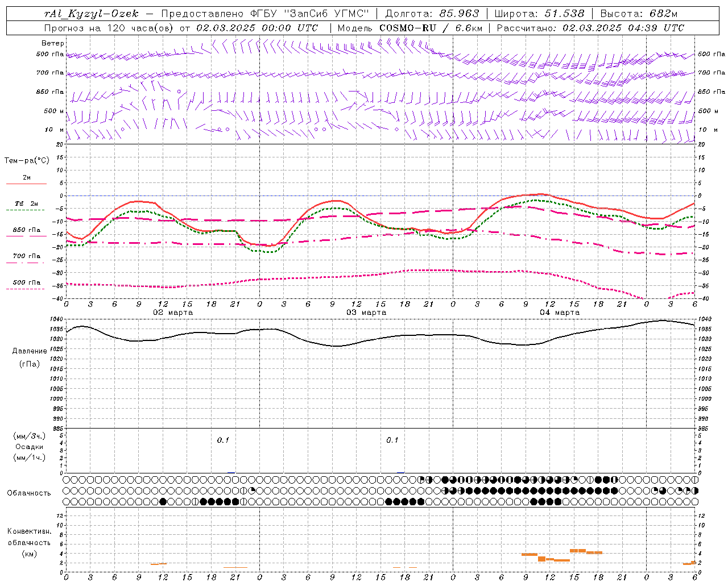Click the 500 гПа temperature legend dashed line

(26, 289)
